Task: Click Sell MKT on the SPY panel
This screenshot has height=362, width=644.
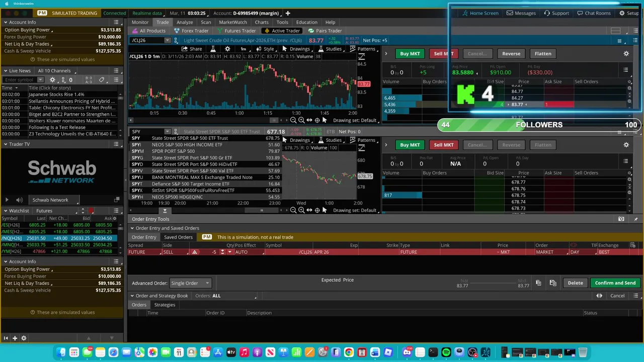Action: (443, 145)
